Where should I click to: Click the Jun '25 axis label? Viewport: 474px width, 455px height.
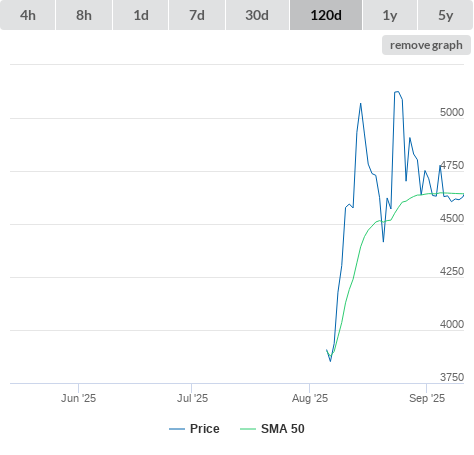pyautogui.click(x=78, y=398)
